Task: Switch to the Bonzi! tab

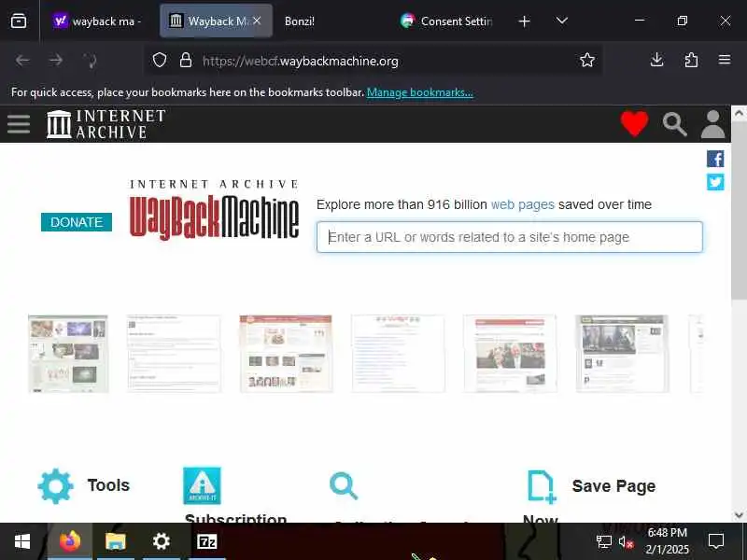Action: point(331,21)
